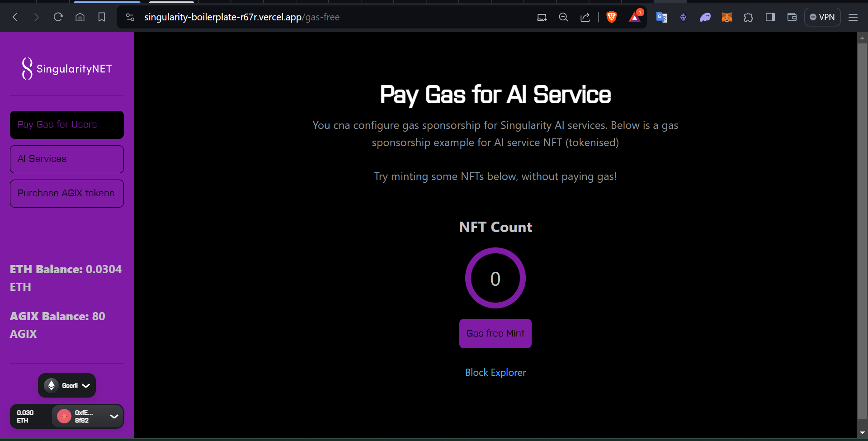Expand the Goerli network selector

click(67, 385)
